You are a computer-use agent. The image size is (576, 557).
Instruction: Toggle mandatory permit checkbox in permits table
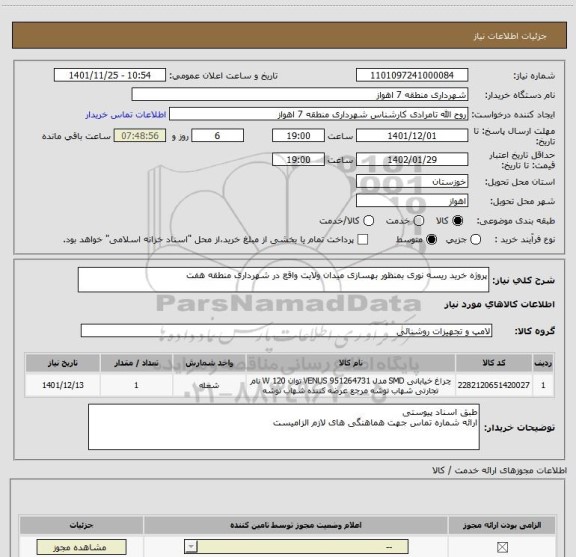pos(502,547)
